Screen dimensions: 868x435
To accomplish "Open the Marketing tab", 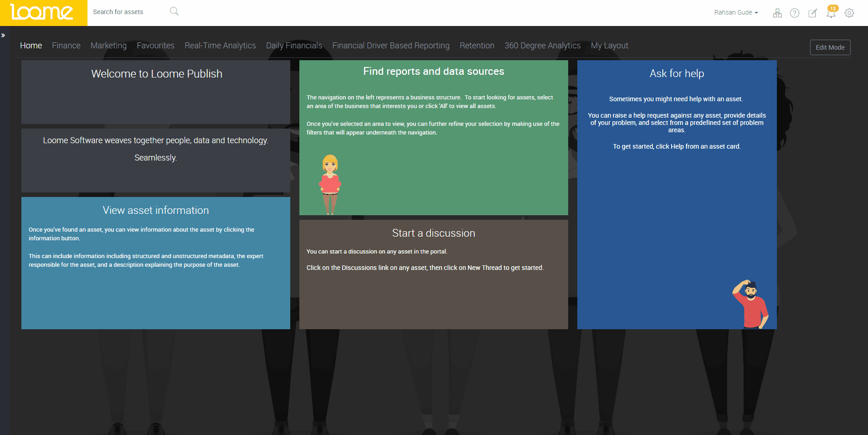I will click(x=108, y=46).
